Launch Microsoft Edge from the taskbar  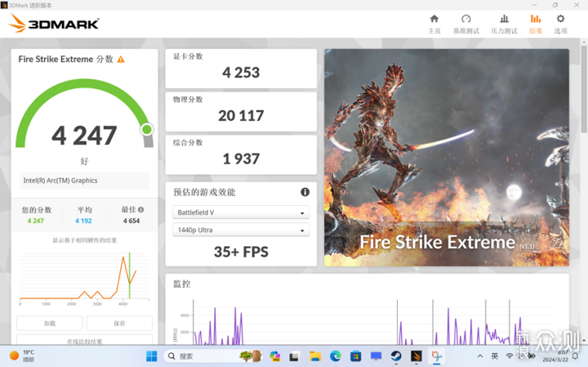pos(336,356)
